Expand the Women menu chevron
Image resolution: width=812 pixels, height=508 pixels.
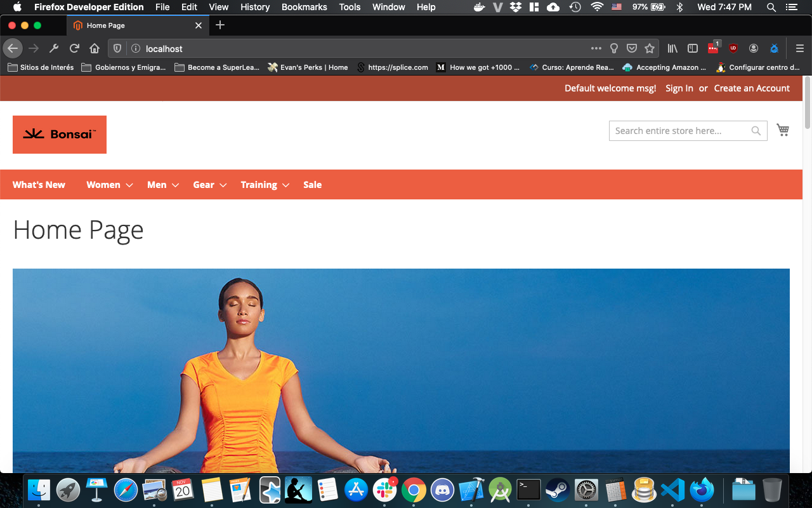coord(129,185)
